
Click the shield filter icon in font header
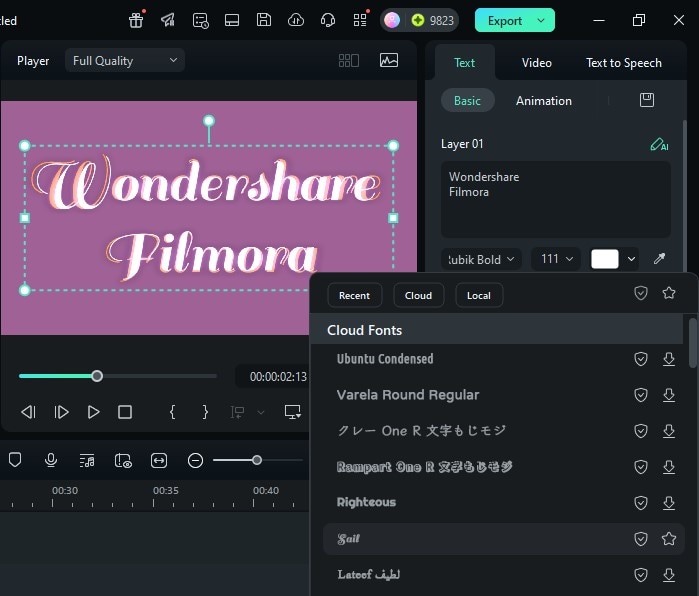[641, 293]
